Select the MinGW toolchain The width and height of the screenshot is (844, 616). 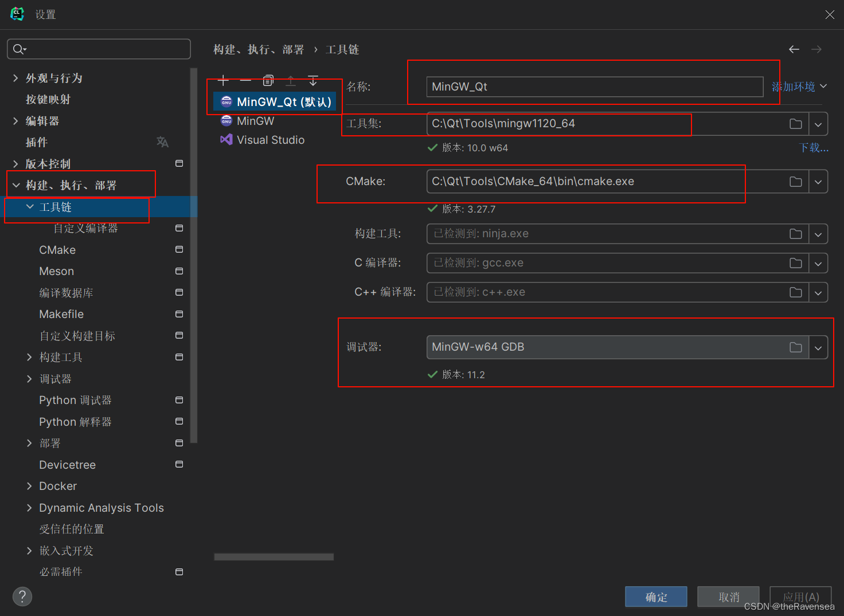[248, 121]
